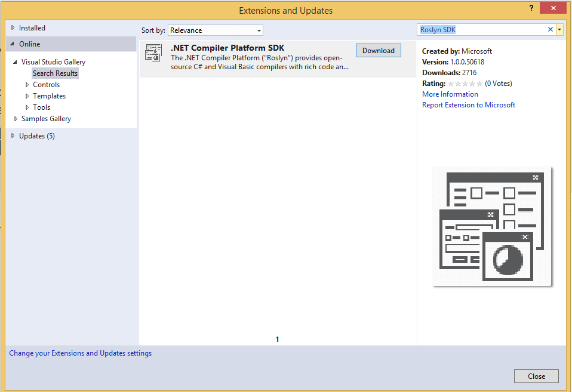
Task: Click the Created by: Microsoft text
Action: click(x=457, y=51)
